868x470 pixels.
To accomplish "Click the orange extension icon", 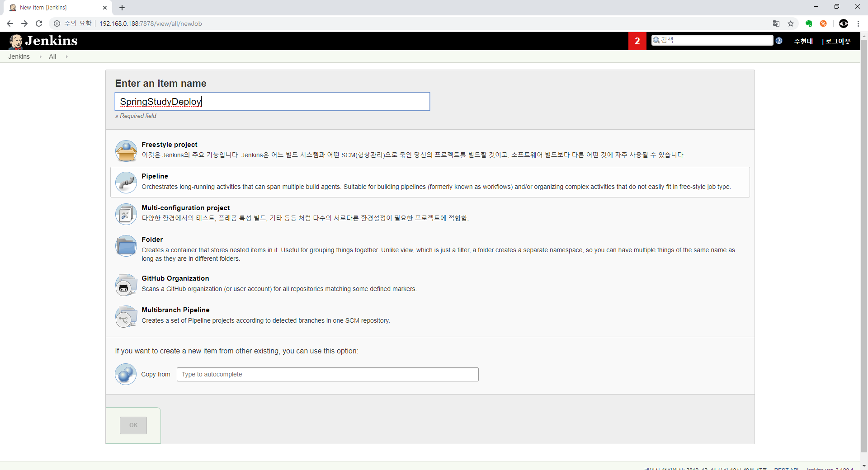I will click(x=823, y=23).
